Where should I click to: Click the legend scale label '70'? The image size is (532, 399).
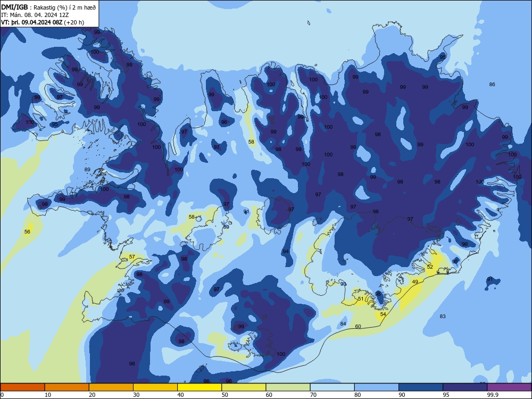313,395
